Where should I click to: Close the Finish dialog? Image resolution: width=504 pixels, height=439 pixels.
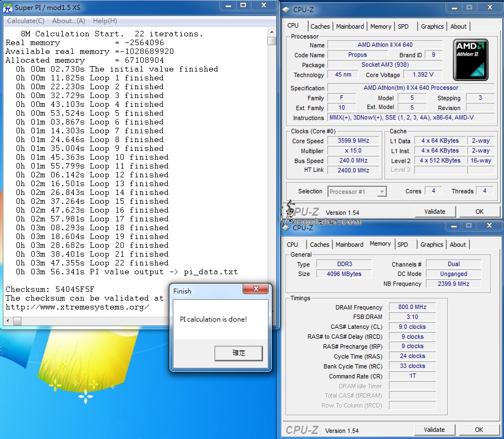[256, 289]
